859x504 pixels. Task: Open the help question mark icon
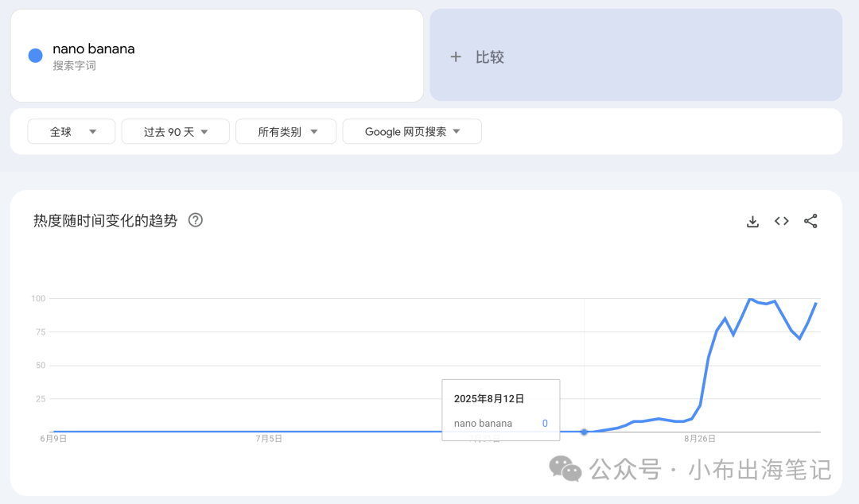195,220
